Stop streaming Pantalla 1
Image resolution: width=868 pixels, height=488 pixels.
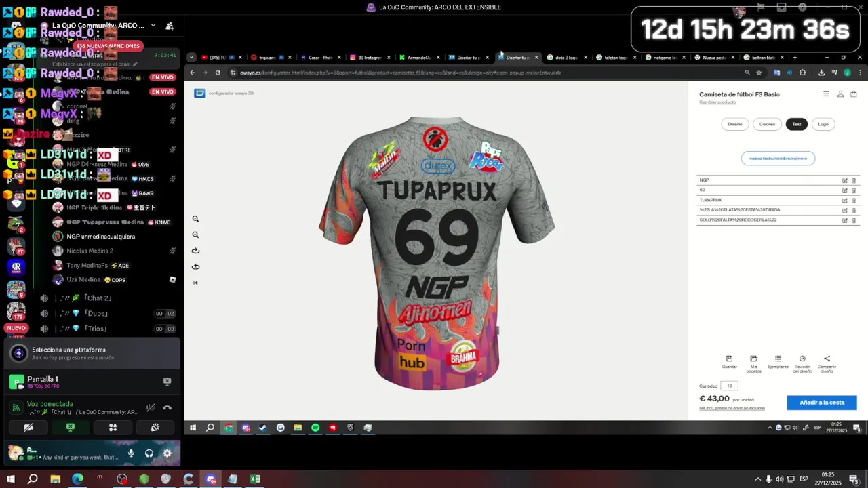[167, 382]
